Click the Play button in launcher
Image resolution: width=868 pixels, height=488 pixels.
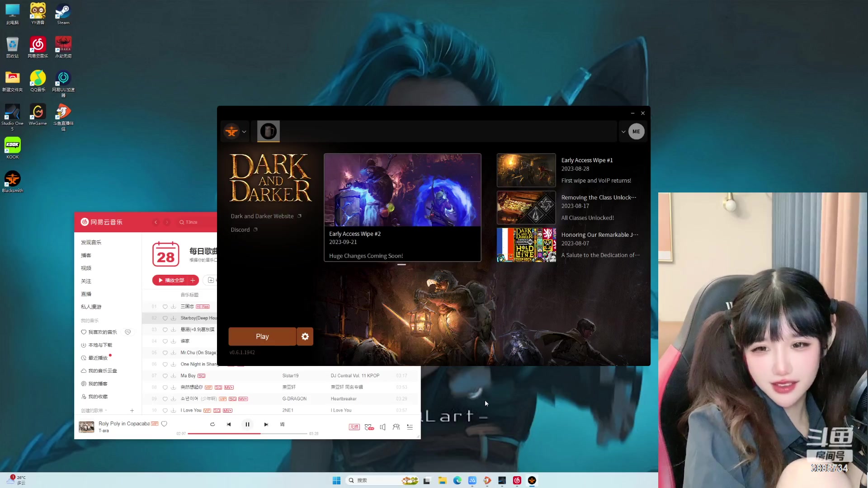pyautogui.click(x=262, y=337)
